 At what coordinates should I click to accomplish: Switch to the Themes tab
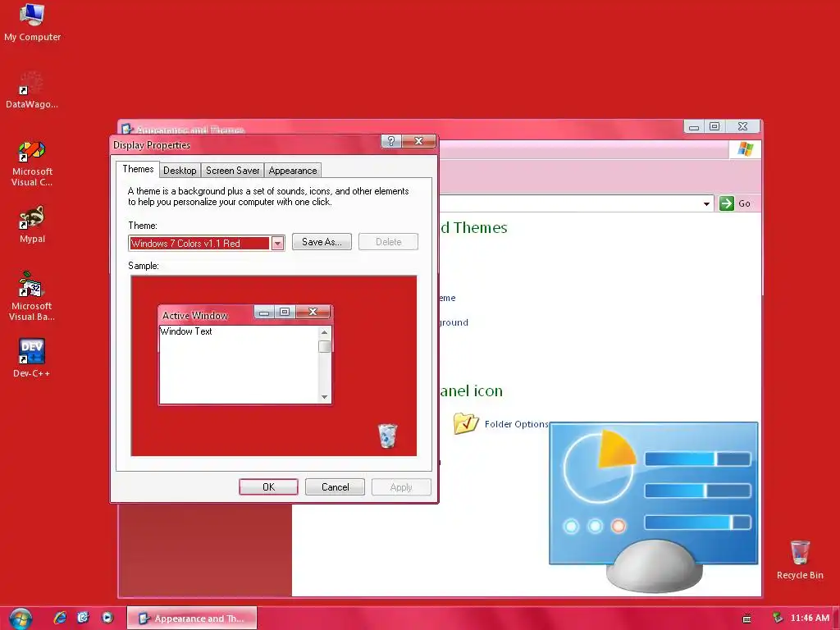(138, 169)
